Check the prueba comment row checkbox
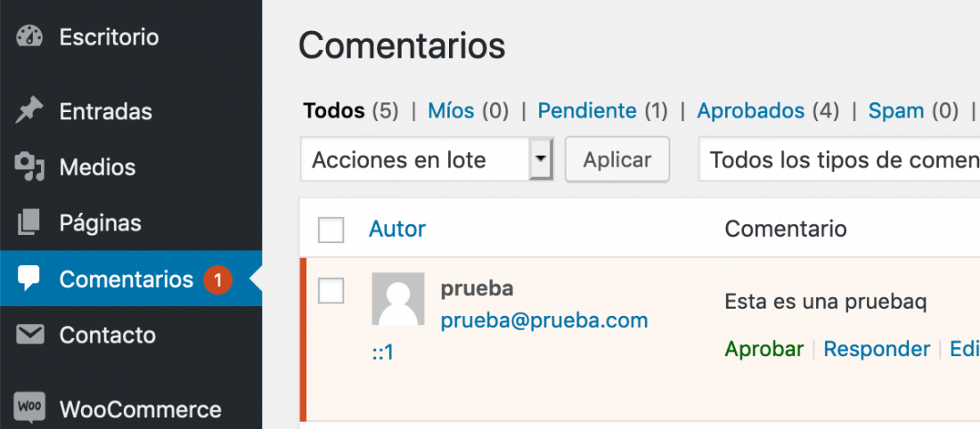980x429 pixels. point(331,290)
